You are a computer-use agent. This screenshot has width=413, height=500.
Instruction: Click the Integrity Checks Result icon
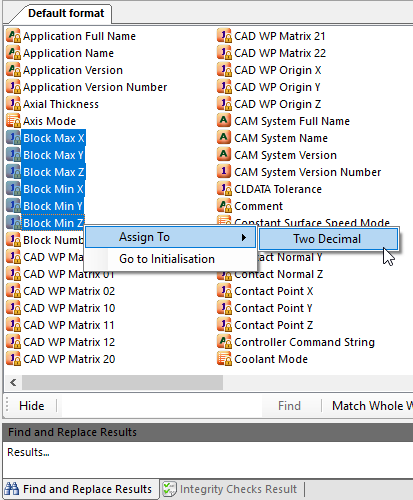[x=169, y=489]
